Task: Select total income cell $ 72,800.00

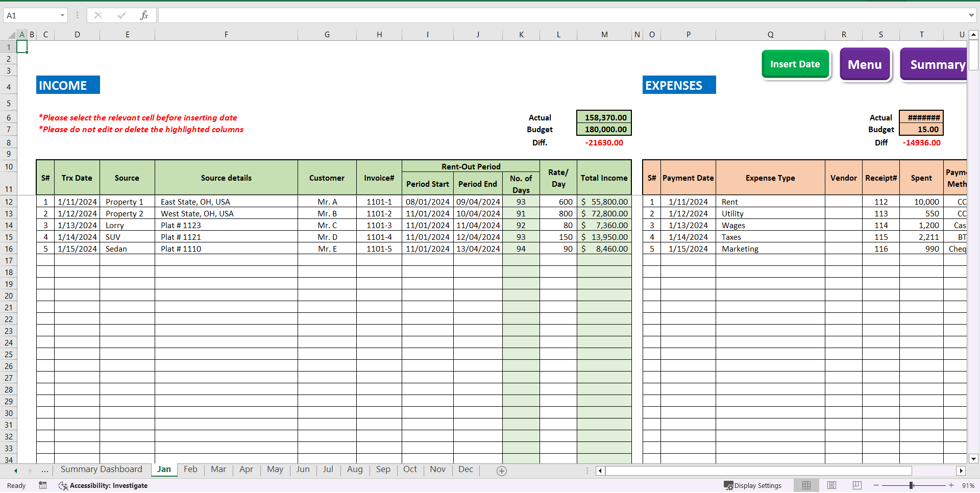Action: 604,213
